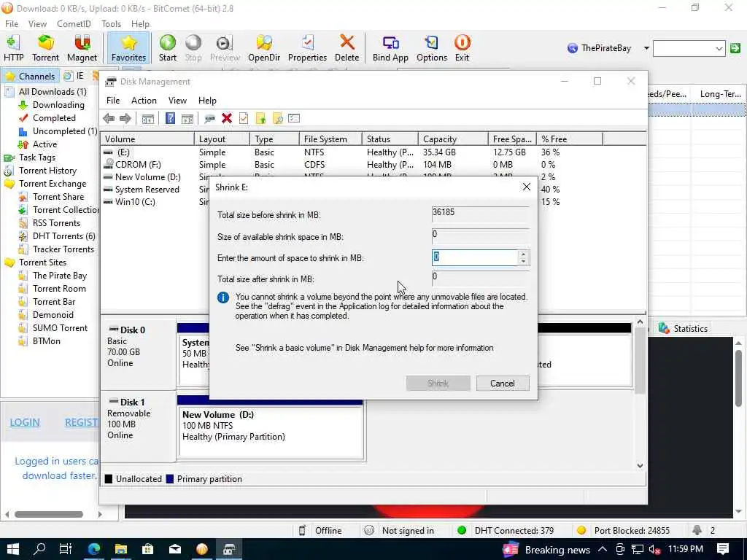Open Microsoft Edge from the taskbar

click(x=94, y=550)
